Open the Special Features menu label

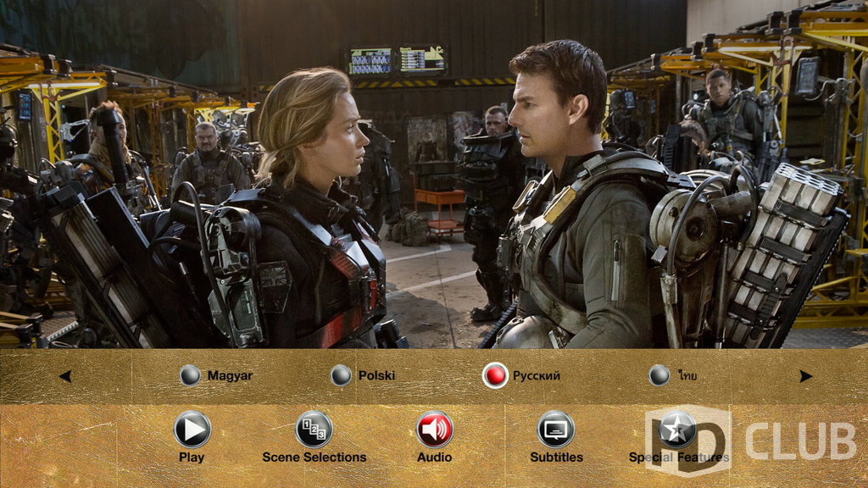(679, 457)
